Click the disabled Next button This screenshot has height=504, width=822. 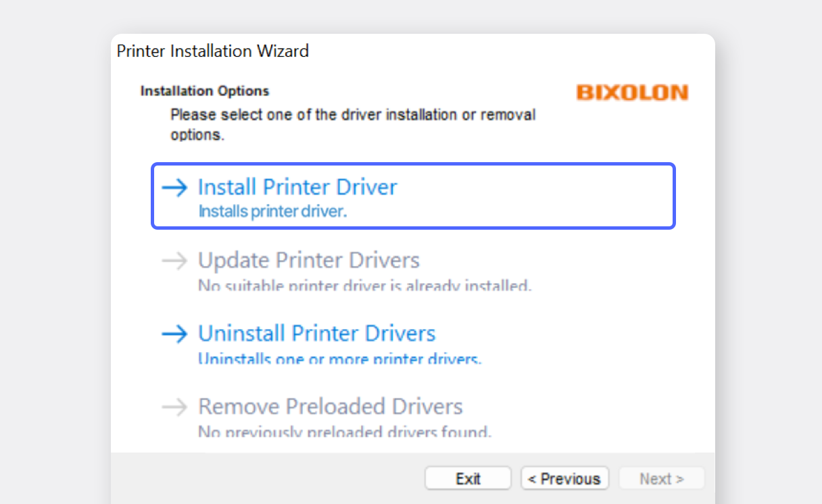point(662,479)
